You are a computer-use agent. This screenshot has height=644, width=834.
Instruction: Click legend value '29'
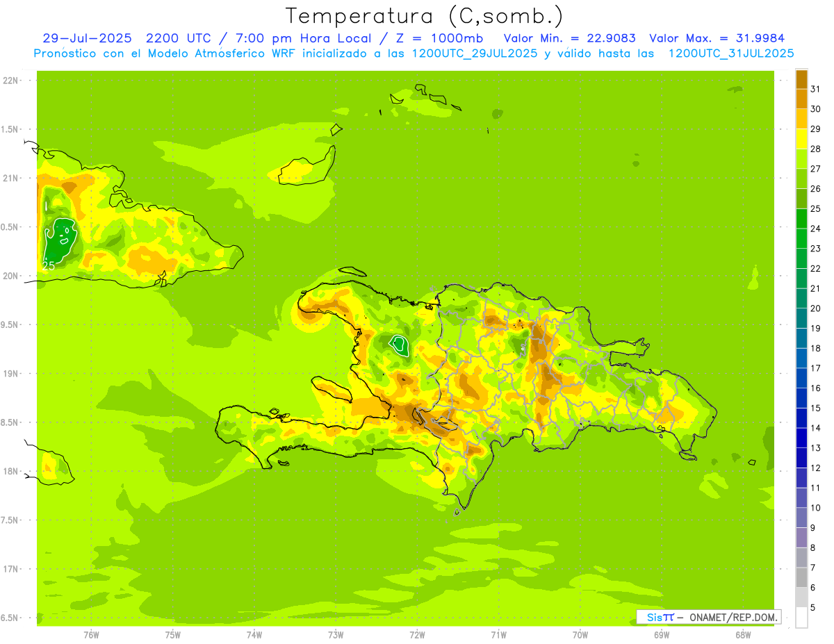816,129
